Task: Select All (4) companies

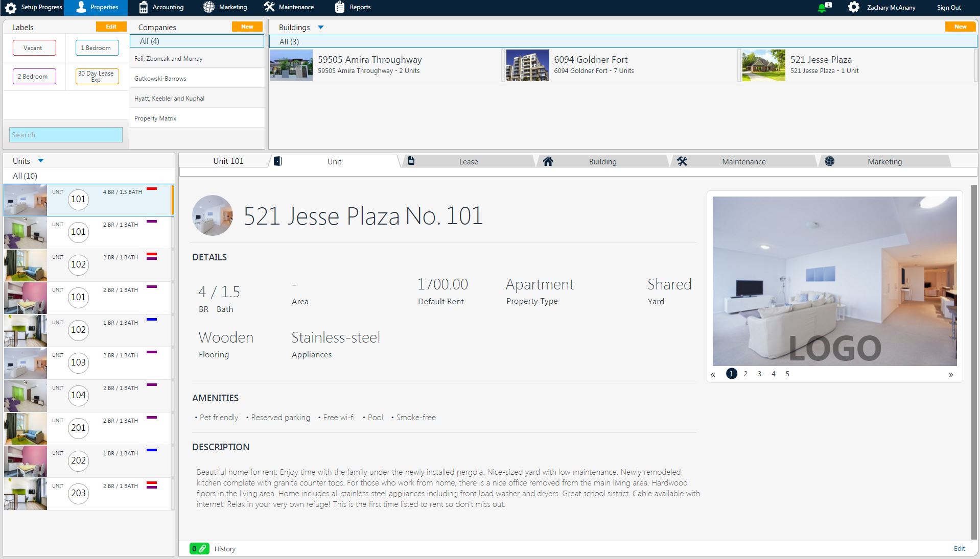Action: 197,41
